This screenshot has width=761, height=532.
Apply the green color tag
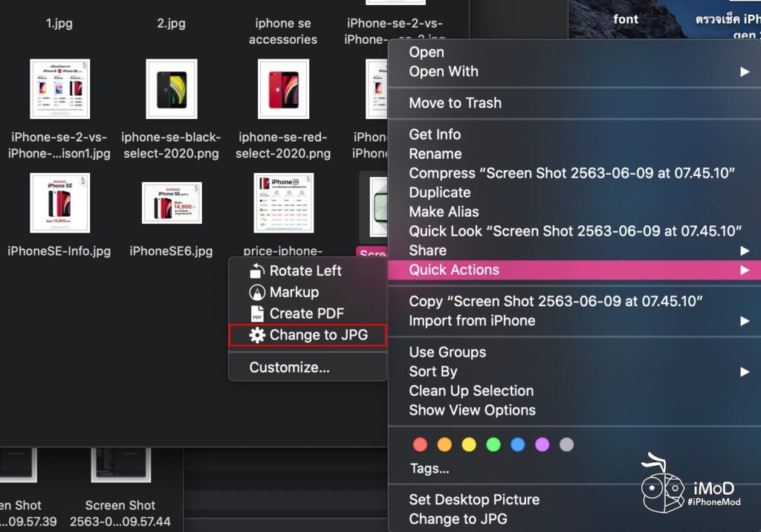click(493, 444)
